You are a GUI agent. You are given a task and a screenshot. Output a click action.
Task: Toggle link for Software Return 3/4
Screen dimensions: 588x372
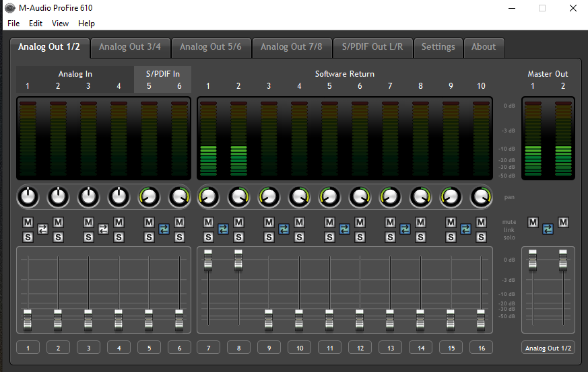coord(284,229)
